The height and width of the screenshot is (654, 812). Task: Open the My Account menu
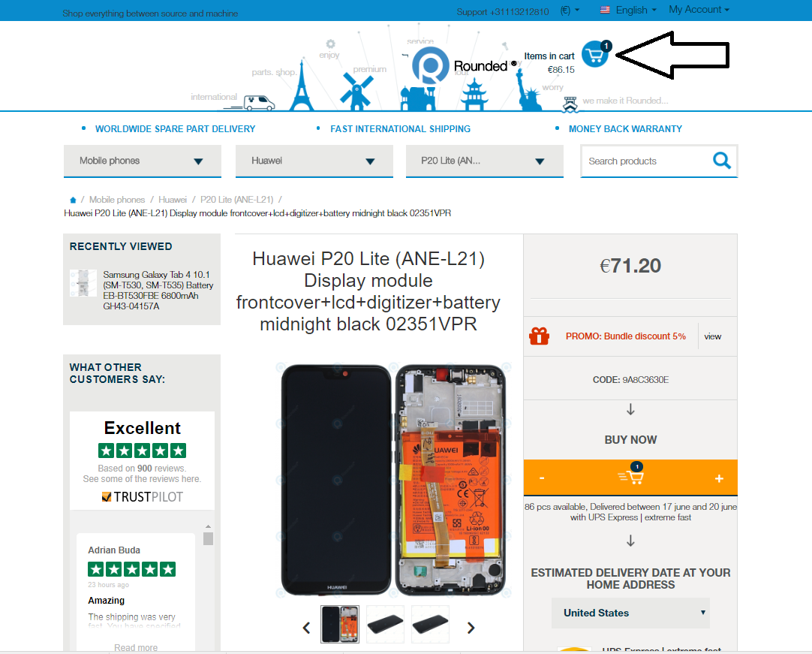tap(699, 9)
